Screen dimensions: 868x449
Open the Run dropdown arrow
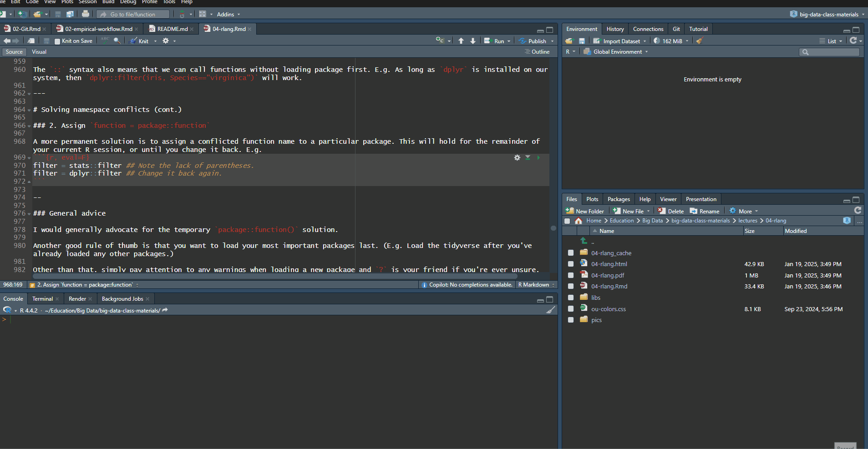[509, 41]
